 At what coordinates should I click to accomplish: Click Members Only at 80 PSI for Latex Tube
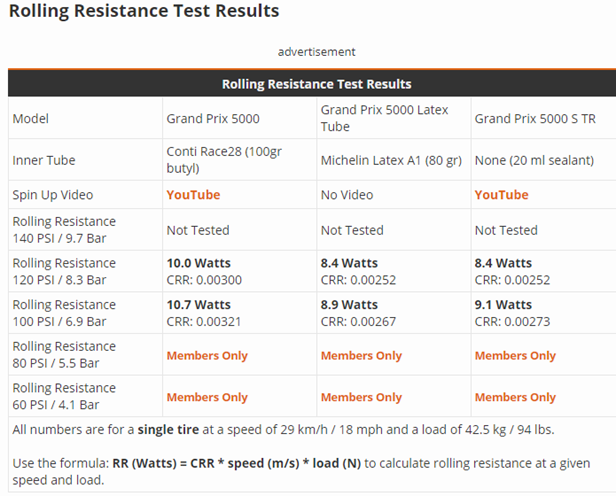(361, 355)
